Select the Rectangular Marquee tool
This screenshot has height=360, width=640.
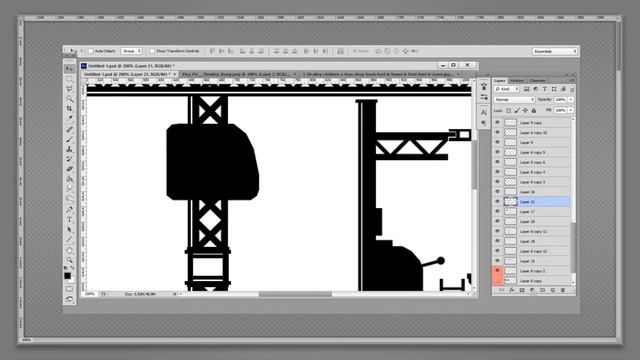click(69, 79)
